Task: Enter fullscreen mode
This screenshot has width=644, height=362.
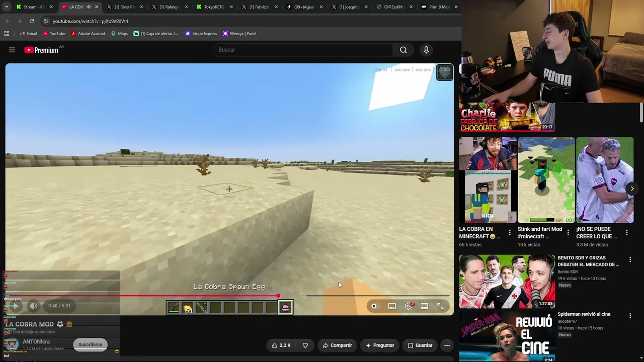Action: (x=440, y=306)
